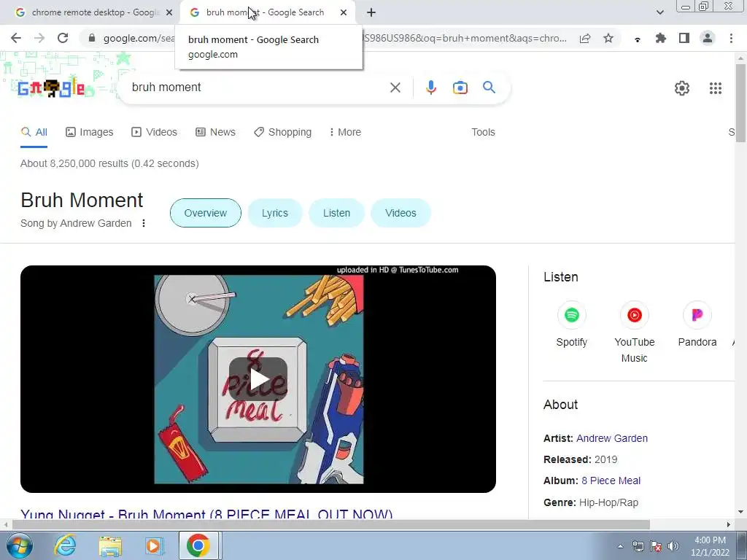Screen dimensions: 747x560
Task: Open Windows Explorer from taskbar
Action: click(x=110, y=545)
